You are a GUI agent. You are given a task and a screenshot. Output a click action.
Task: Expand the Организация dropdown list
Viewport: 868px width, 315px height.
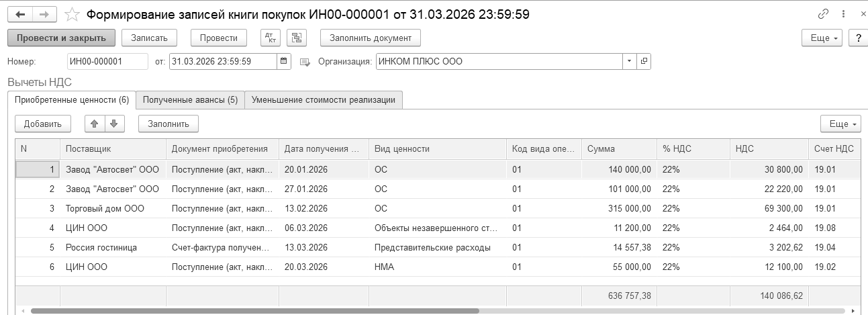point(629,62)
